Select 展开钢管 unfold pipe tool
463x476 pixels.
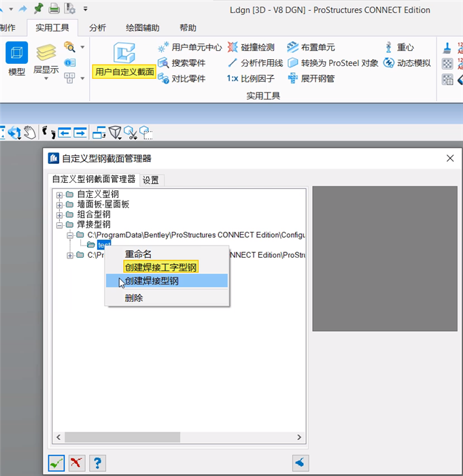click(311, 79)
